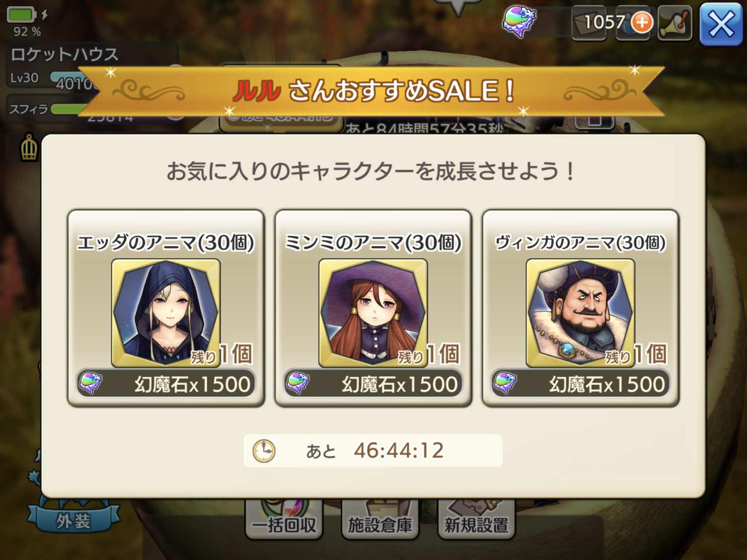Tap 一括回収 collect-all button

pos(284,521)
